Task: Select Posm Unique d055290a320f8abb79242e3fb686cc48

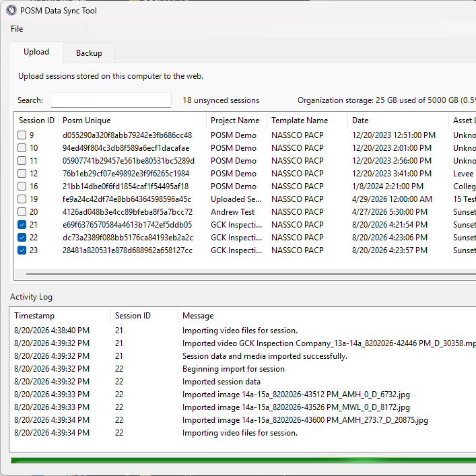Action: point(127,135)
